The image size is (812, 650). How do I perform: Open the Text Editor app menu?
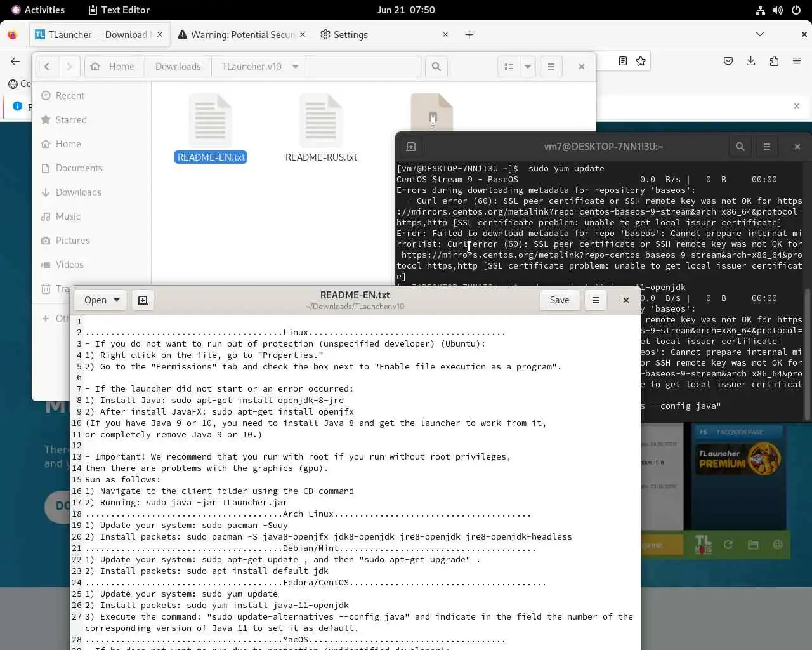point(119,10)
